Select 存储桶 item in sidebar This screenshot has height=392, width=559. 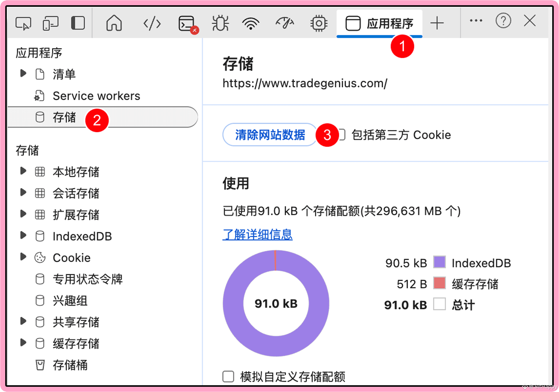point(70,365)
